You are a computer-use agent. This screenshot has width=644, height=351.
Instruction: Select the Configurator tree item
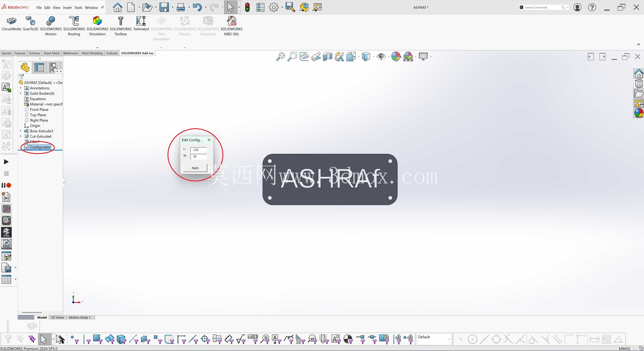[x=40, y=147]
